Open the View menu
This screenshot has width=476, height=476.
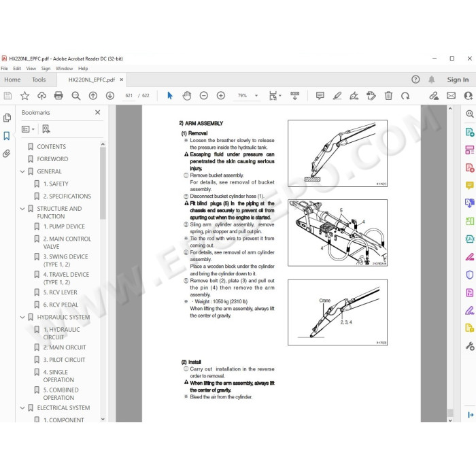(31, 68)
